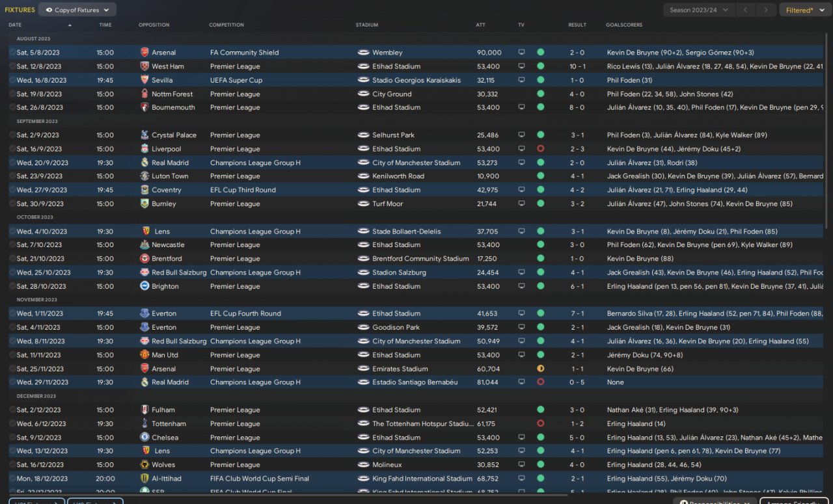
Task: Click the SEPTEMBER 2023 month header
Action: pos(37,122)
